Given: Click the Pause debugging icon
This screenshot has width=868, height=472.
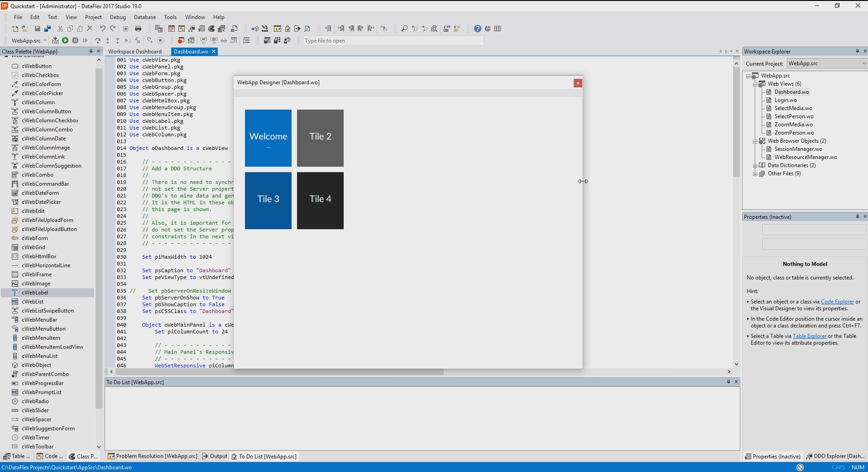Looking at the screenshot, I should (75, 40).
